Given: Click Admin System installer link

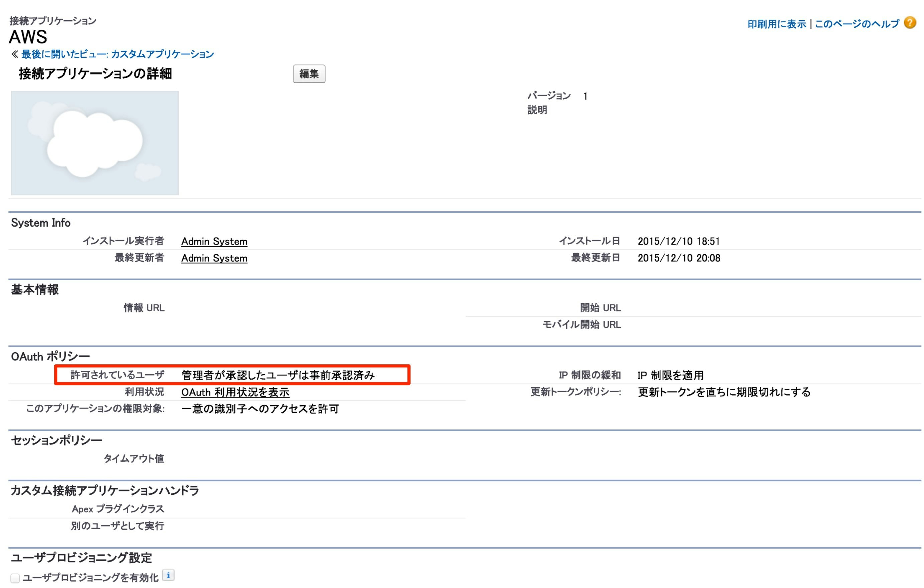Looking at the screenshot, I should click(x=214, y=241).
